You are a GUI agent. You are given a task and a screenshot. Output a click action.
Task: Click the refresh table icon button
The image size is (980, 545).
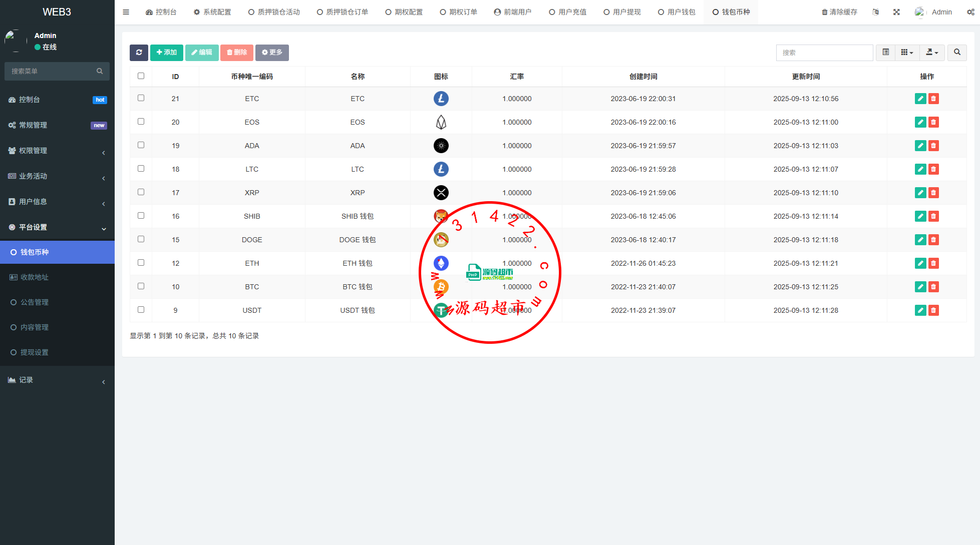[x=139, y=53]
